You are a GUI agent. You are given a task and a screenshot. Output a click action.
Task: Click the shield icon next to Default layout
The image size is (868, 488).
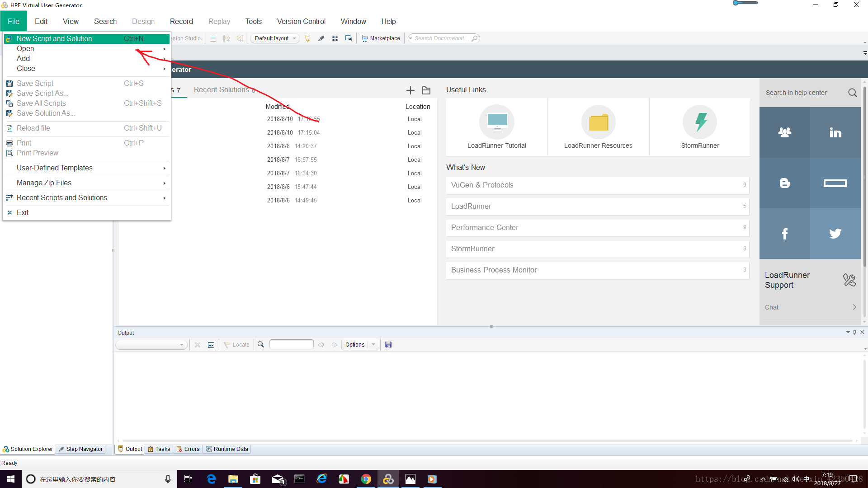(308, 38)
